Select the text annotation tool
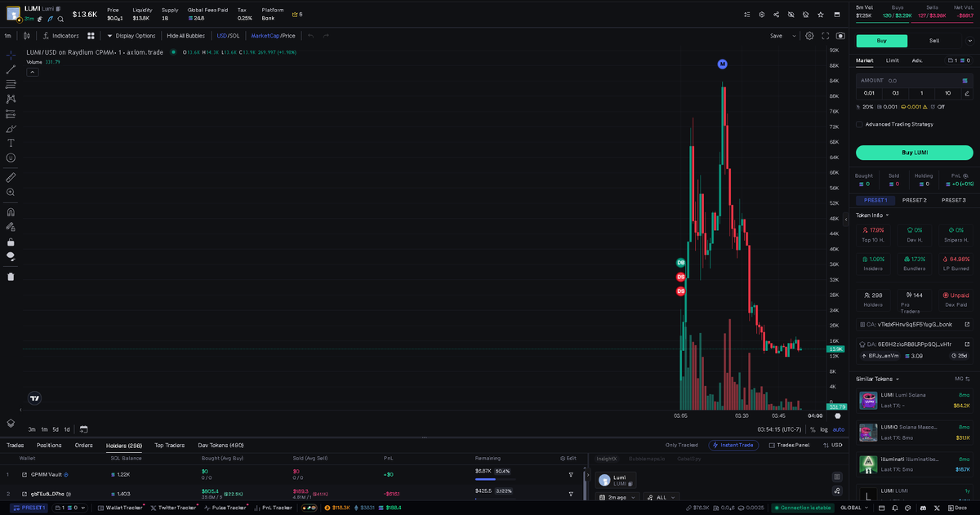The width and height of the screenshot is (980, 515). pos(11,143)
